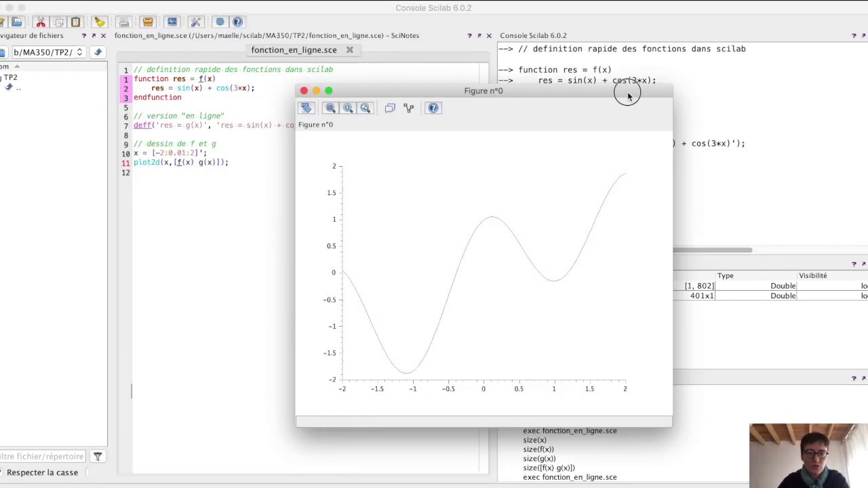Clear the console with the broom icon
Viewport: 868px width, 488px height.
[x=99, y=22]
